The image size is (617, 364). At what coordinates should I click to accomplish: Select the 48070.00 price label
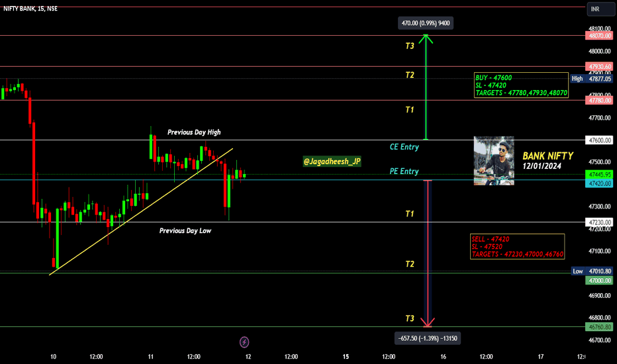[599, 36]
